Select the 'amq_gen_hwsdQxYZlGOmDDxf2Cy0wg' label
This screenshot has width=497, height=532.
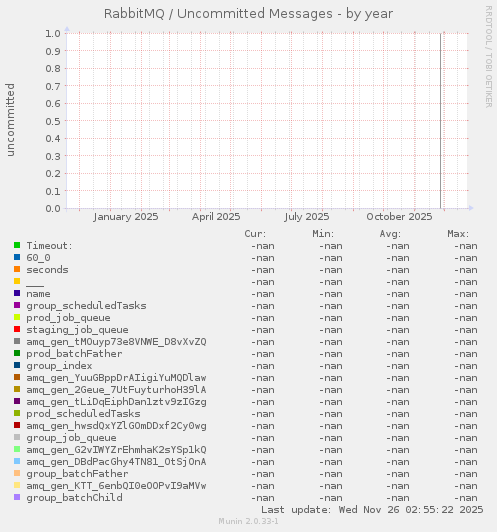tap(116, 426)
